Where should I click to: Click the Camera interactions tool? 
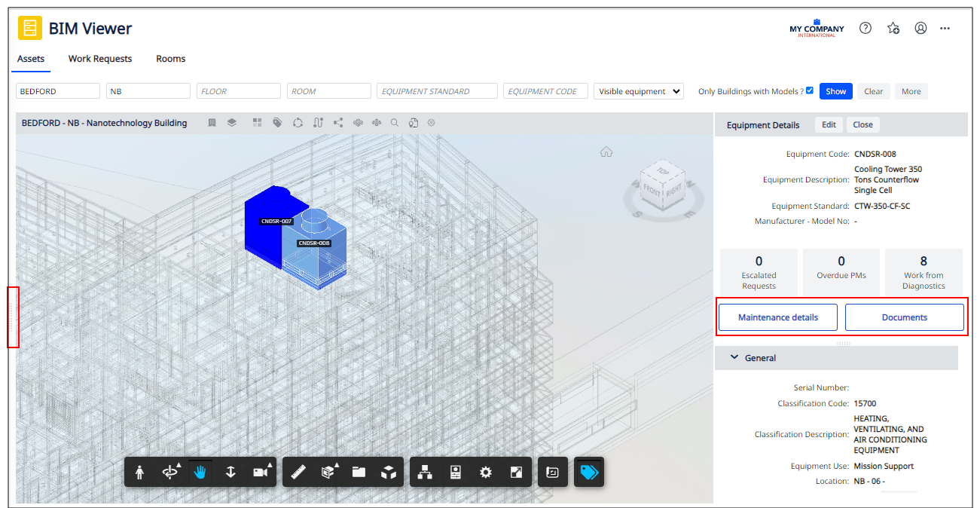tap(261, 472)
